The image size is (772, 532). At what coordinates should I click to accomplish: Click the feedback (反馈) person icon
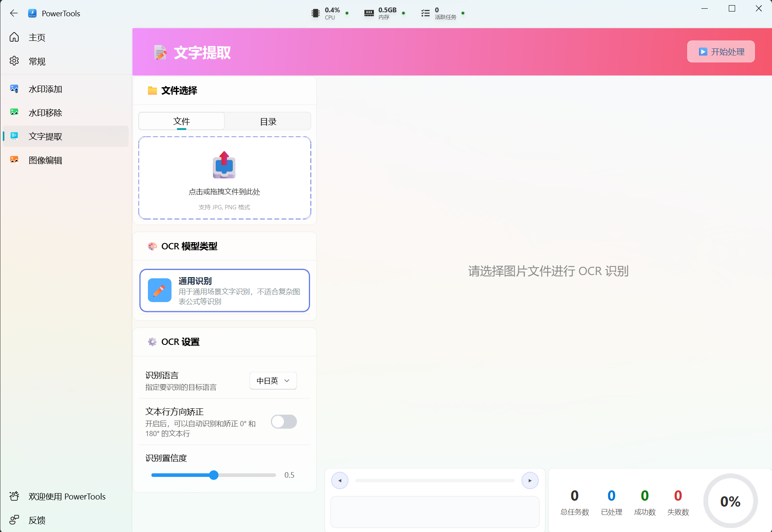coord(14,520)
